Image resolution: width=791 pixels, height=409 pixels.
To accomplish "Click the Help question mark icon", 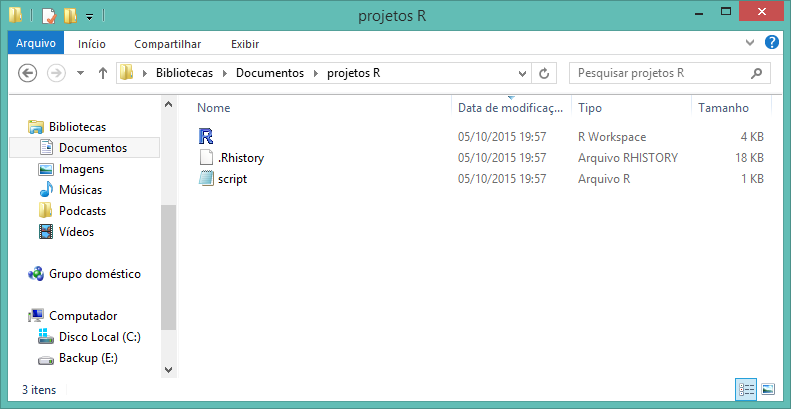I will tap(771, 43).
